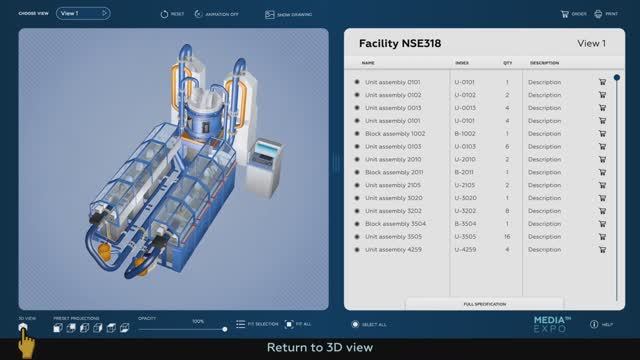Add Unit assembly 3505 to cart
The width and height of the screenshot is (640, 360).
pos(602,237)
